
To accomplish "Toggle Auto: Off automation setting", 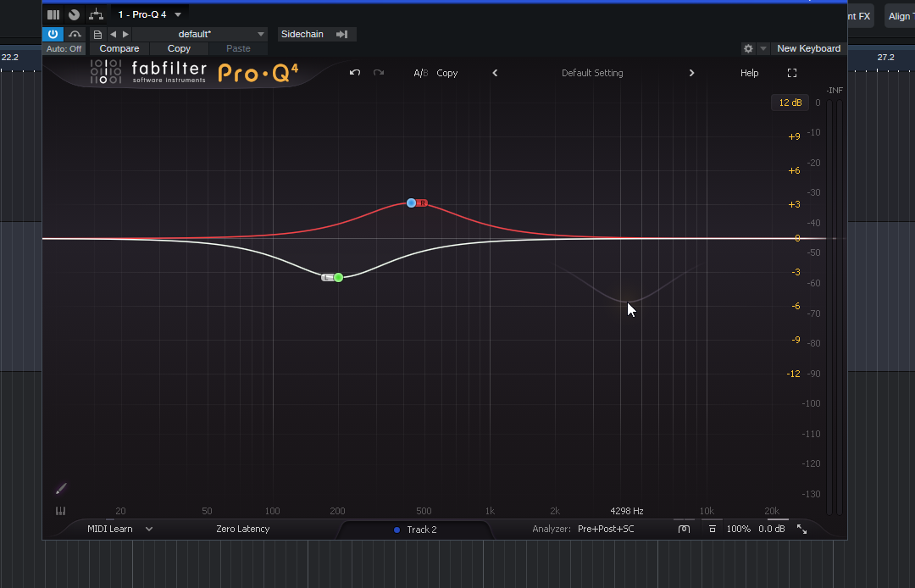I will click(64, 48).
